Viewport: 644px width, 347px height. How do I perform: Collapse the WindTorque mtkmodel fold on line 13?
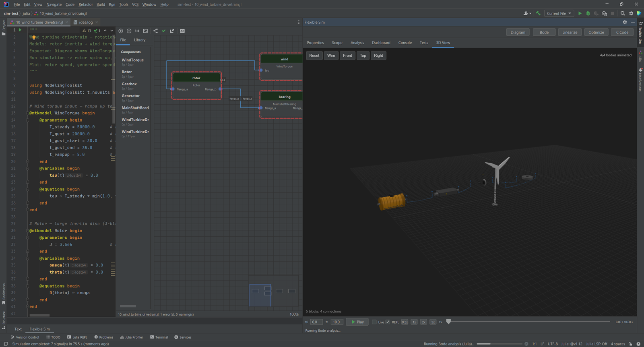tap(28, 113)
